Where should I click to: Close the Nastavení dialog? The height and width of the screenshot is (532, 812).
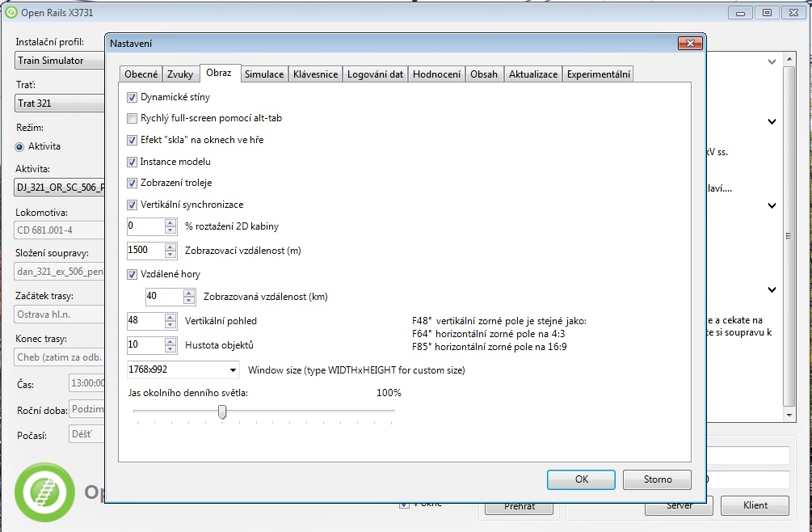pyautogui.click(x=688, y=44)
